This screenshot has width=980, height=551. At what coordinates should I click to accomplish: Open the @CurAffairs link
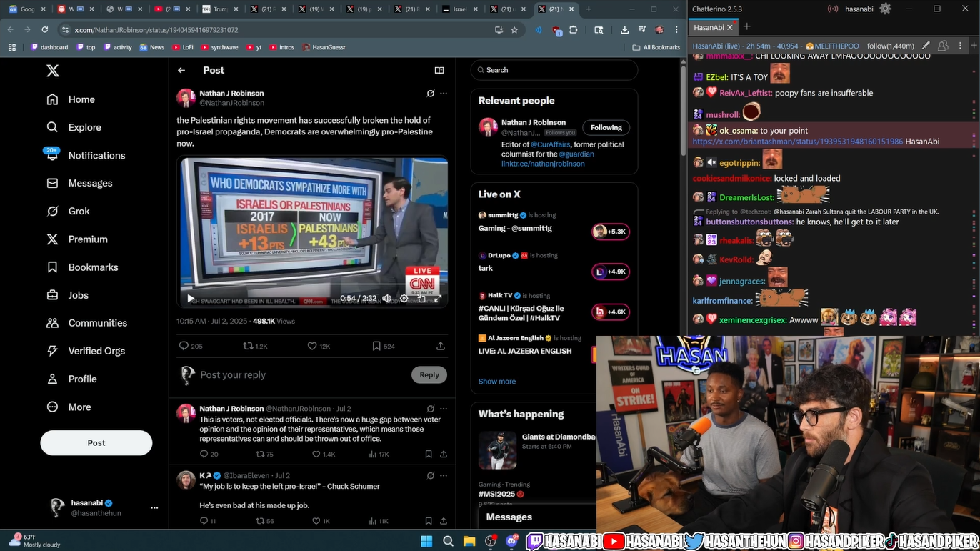click(549, 144)
